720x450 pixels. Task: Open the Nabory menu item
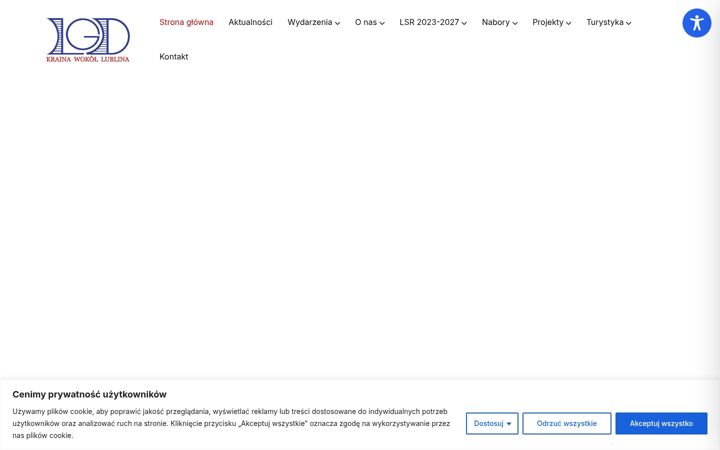[x=495, y=22]
